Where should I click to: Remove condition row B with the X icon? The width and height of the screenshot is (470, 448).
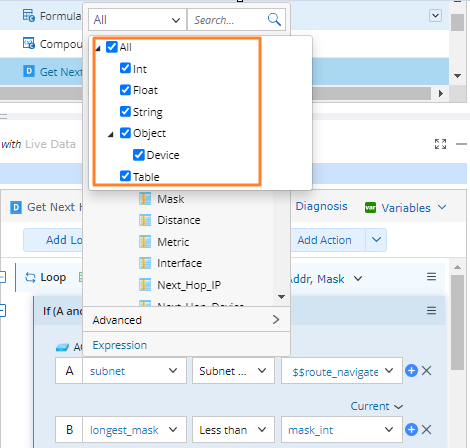click(426, 430)
